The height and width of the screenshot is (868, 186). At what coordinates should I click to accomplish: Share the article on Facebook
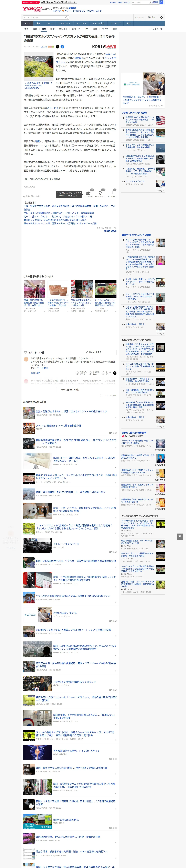(x=62, y=47)
